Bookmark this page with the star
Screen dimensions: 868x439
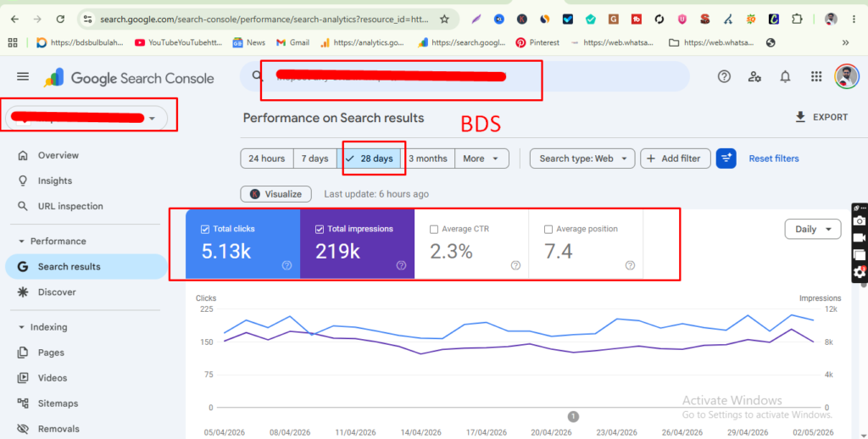tap(444, 19)
